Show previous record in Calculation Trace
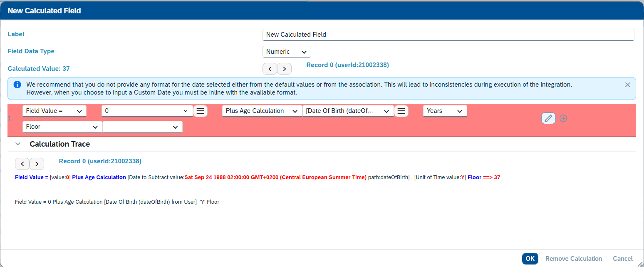Screen dimensions: 644x267 (22, 164)
